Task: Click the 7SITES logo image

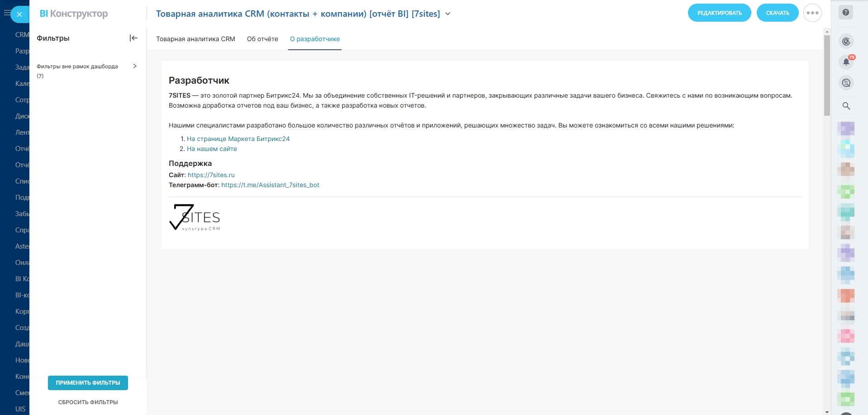Action: pos(194,217)
